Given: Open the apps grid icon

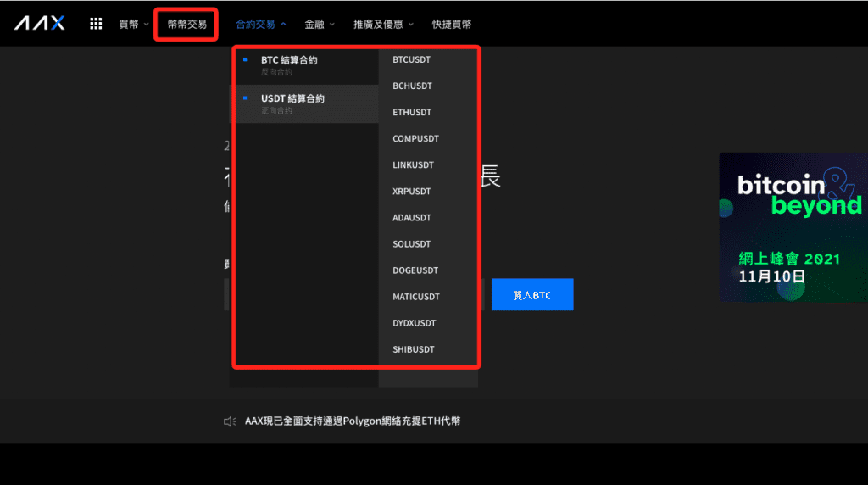Looking at the screenshot, I should point(96,24).
